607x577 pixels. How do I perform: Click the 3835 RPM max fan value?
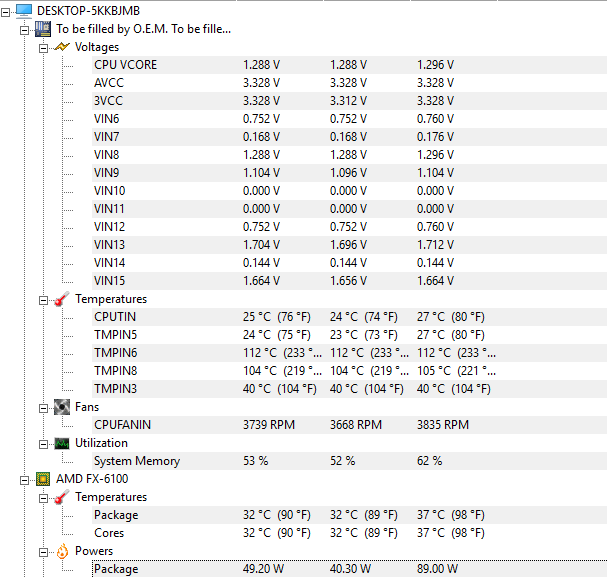click(x=443, y=425)
